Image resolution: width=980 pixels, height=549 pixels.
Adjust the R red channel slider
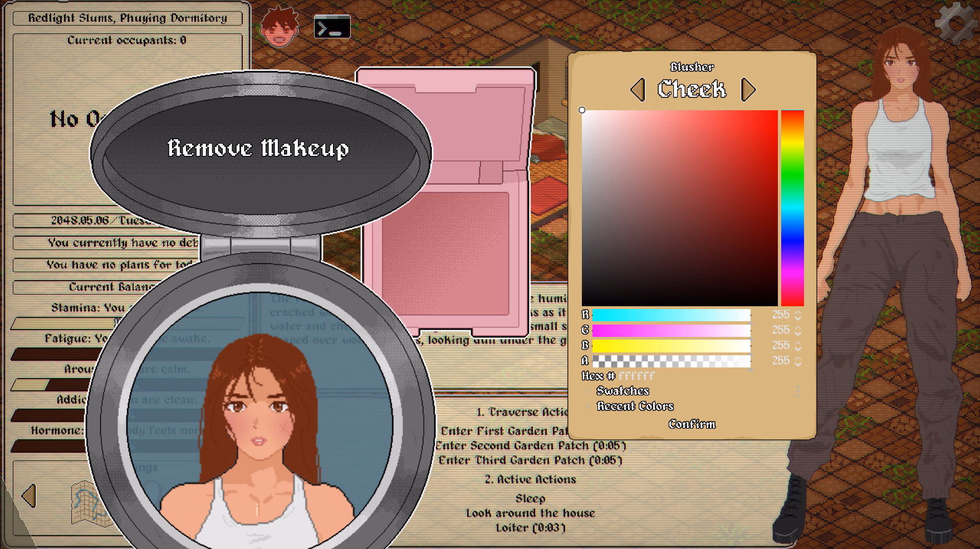tap(672, 315)
